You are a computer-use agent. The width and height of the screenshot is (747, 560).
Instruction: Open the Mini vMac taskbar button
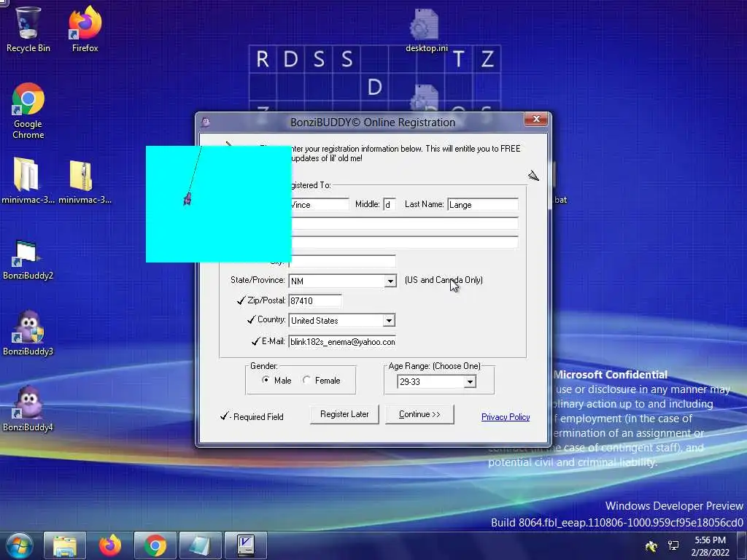point(245,545)
